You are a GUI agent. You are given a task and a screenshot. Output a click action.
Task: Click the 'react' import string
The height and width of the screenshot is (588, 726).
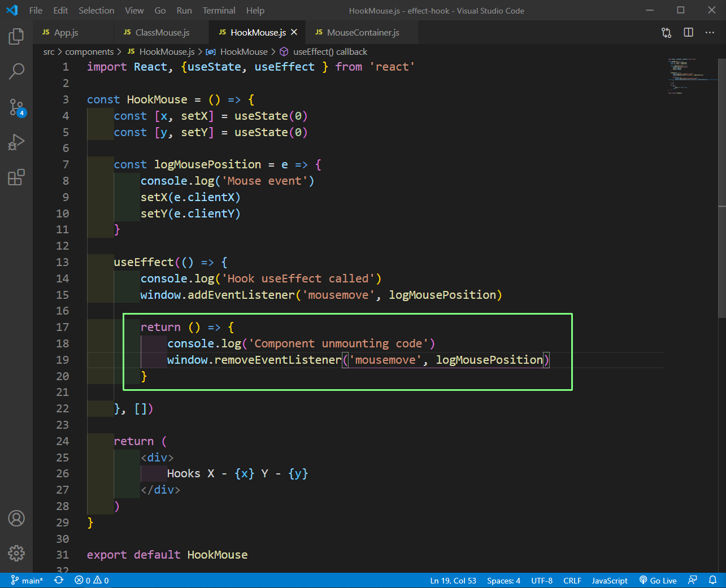[392, 67]
